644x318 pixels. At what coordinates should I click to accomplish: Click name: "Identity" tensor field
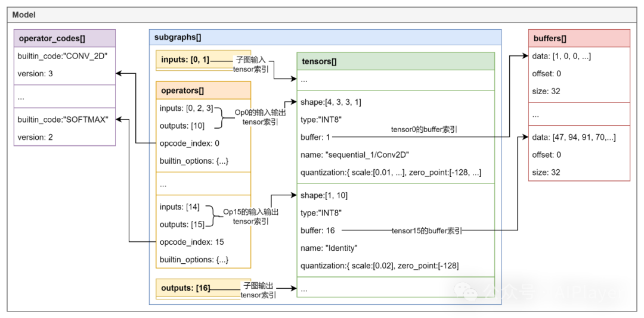(329, 248)
